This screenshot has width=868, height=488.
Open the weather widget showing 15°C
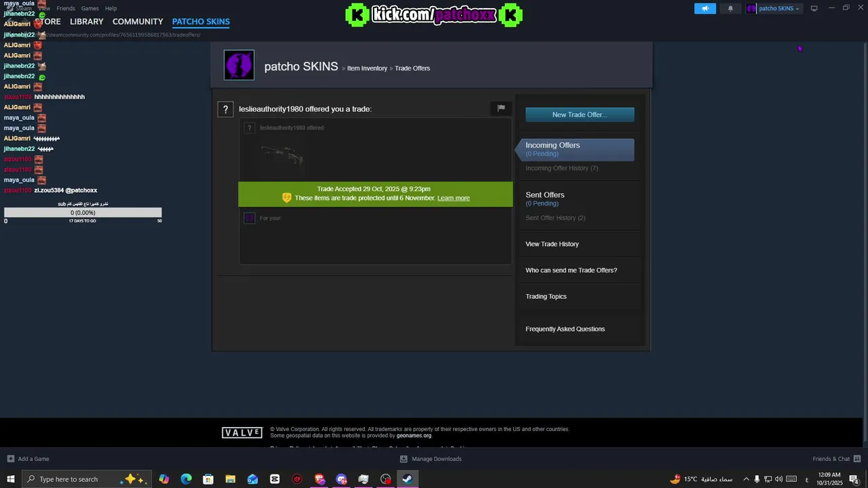pyautogui.click(x=701, y=479)
